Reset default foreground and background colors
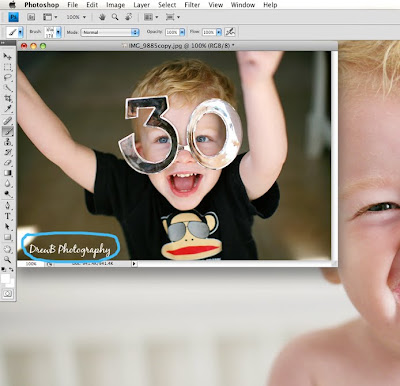This screenshot has width=400, height=386. [4, 269]
